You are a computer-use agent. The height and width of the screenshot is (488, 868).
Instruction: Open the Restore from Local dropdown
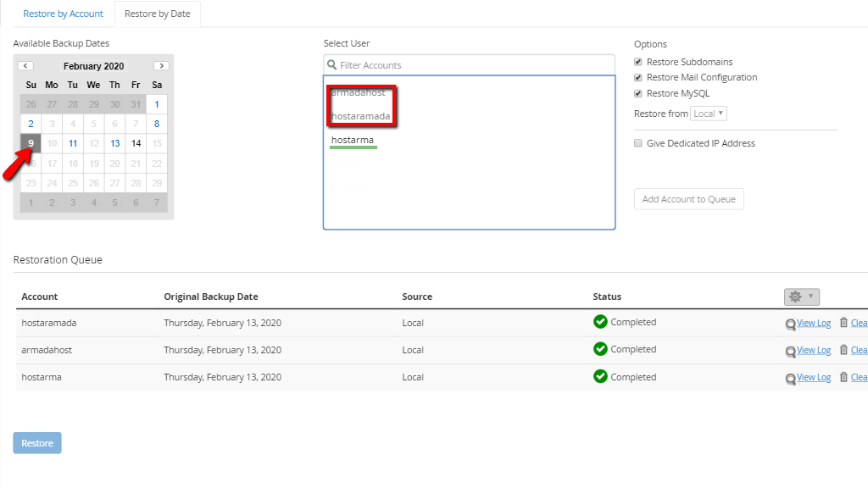pyautogui.click(x=709, y=114)
